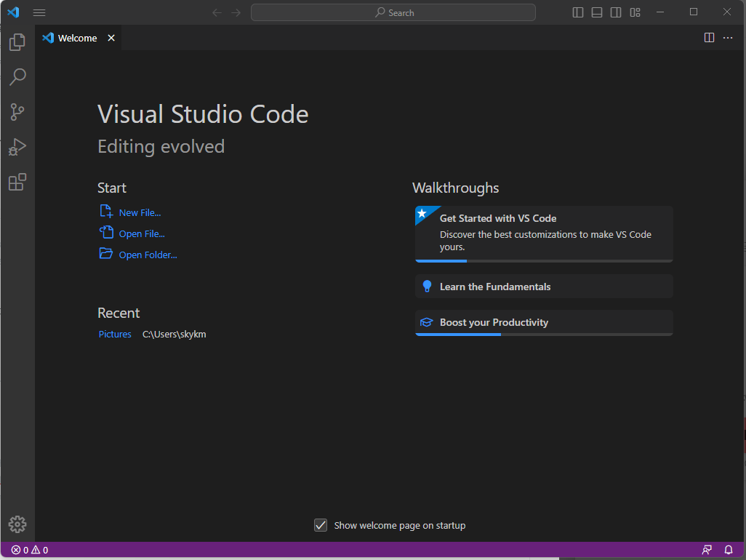Open Get Started with VS Code walkthrough

tap(544, 233)
